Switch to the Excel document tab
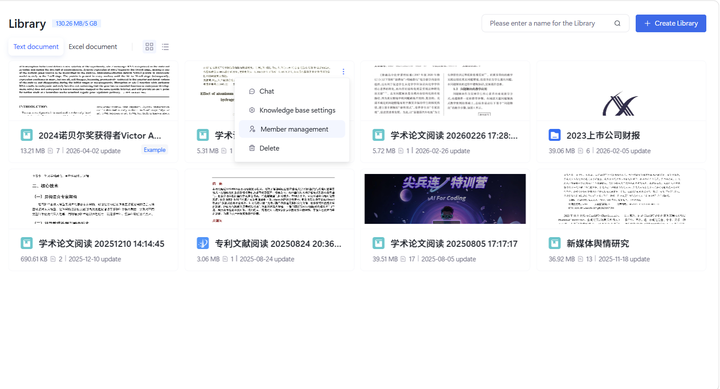The width and height of the screenshot is (720, 389). (x=93, y=47)
